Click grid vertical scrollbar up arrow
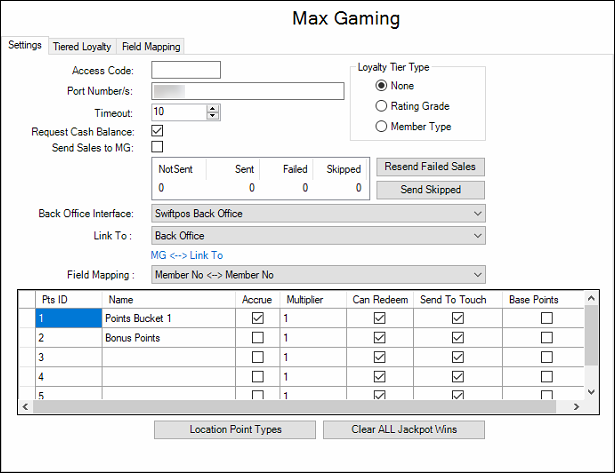This screenshot has height=473, width=615. (591, 298)
